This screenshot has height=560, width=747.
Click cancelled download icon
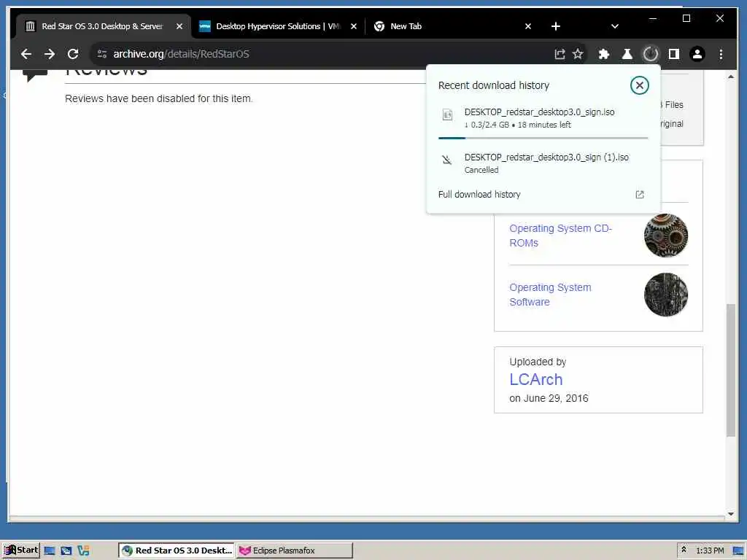447,160
